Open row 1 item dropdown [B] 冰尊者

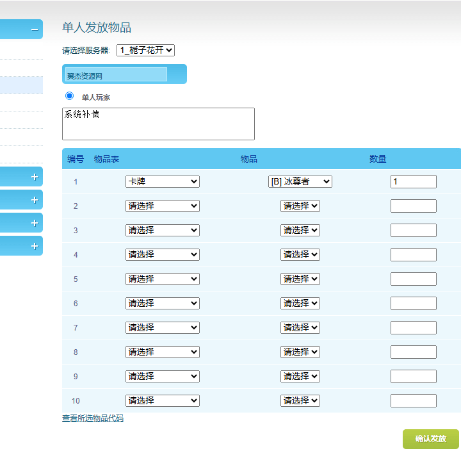click(300, 181)
